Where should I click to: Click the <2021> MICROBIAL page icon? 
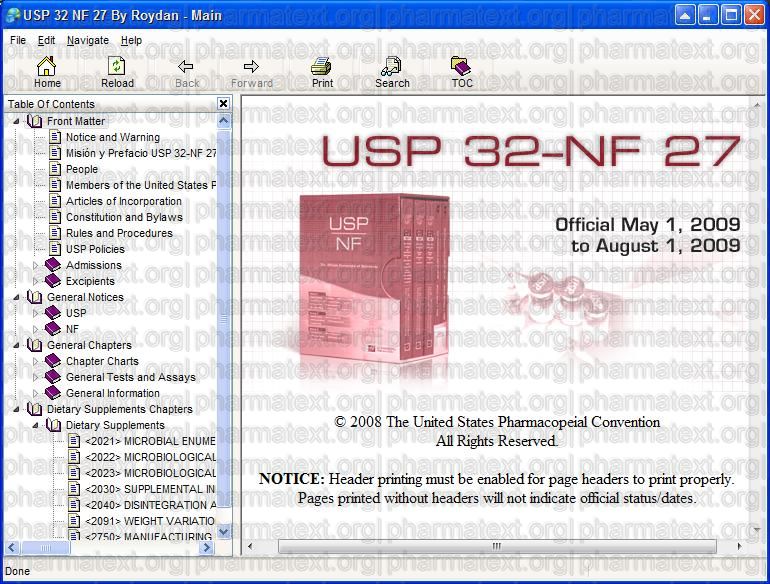74,441
